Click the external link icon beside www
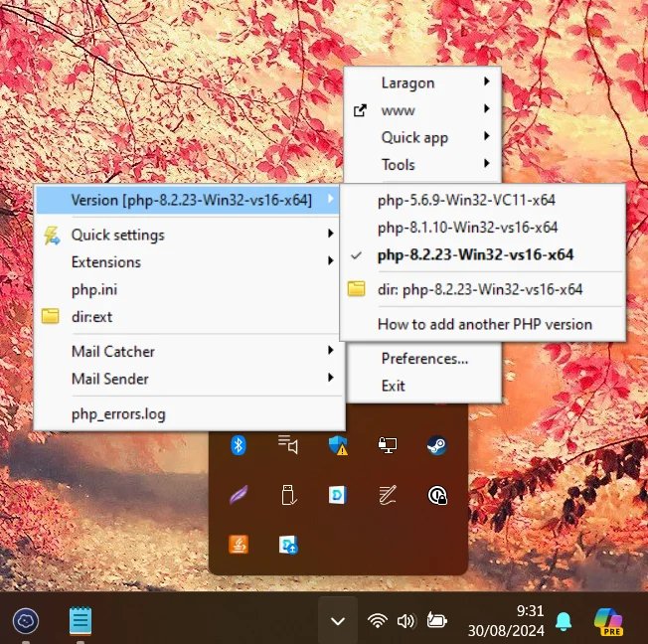The height and width of the screenshot is (644, 648). pos(360,110)
